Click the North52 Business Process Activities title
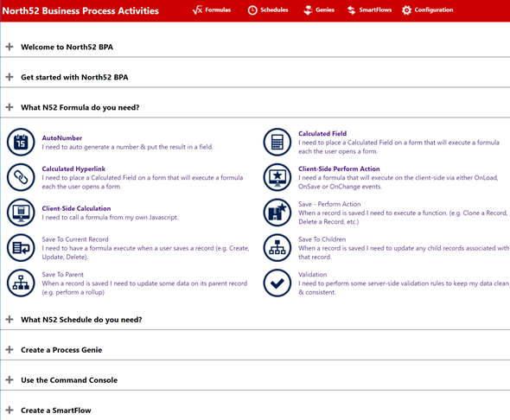510x420 pixels. pos(80,10)
